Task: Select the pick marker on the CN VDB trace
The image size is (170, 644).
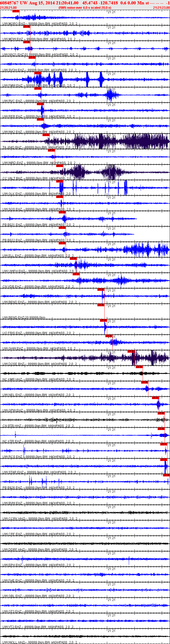Action: [76, 274]
